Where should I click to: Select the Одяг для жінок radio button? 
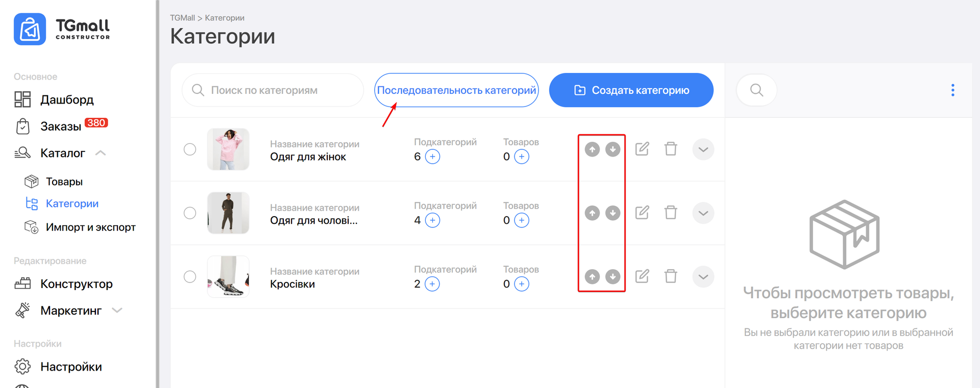[190, 149]
